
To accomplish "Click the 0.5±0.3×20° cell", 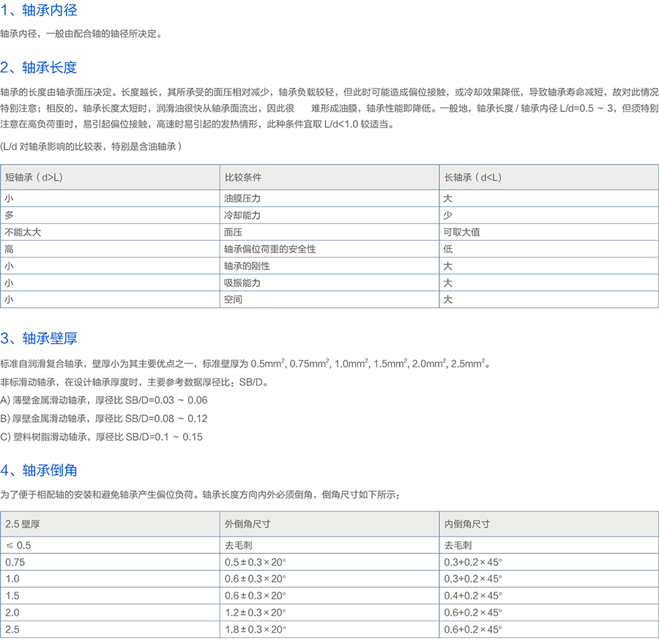I will click(x=329, y=562).
